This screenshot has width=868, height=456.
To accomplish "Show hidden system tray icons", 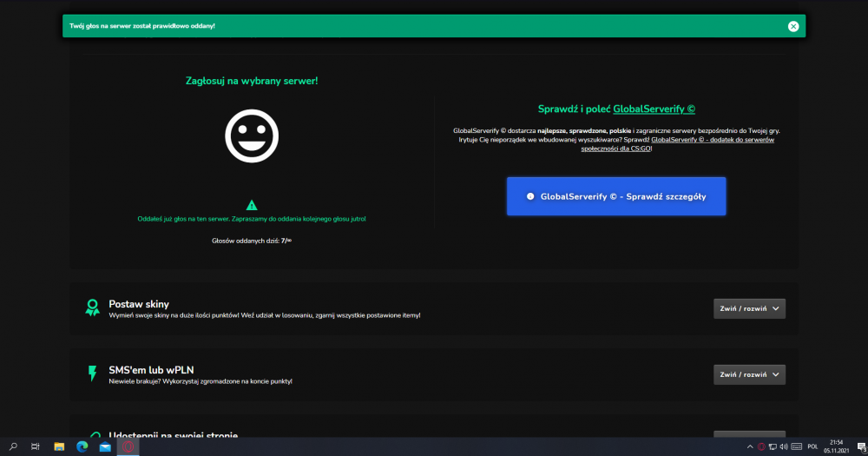I will click(x=750, y=446).
